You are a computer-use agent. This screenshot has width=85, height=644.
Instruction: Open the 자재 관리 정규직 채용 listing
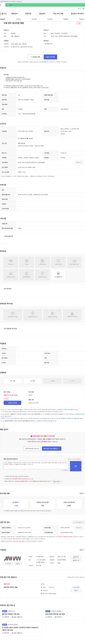(11, 587)
